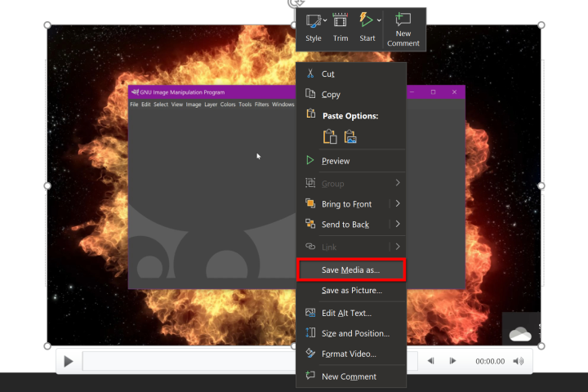
Task: Click the GNU Image Manipulation Program title
Action: coord(182,92)
